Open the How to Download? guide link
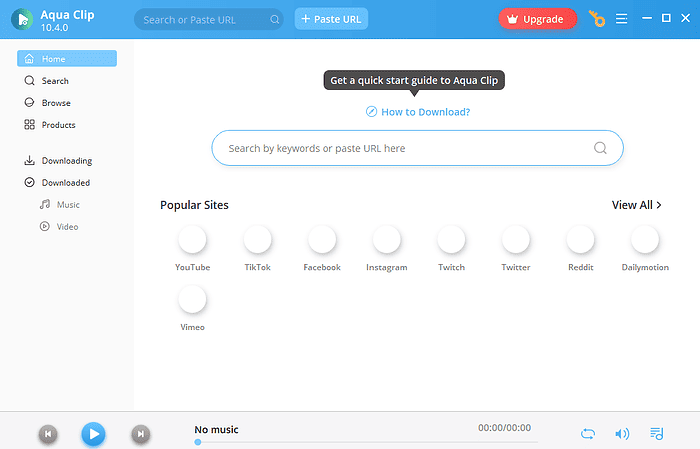This screenshot has height=449, width=700. click(418, 112)
